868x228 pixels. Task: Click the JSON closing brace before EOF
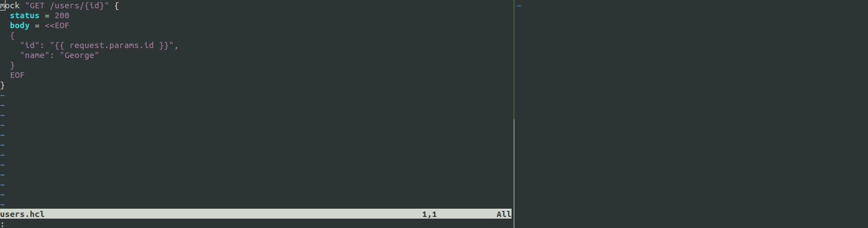[12, 65]
